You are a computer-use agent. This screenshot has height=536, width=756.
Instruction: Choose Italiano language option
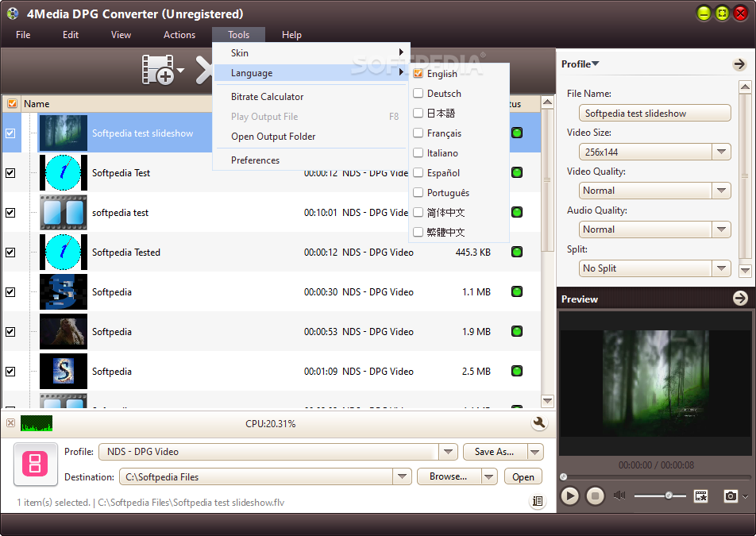(x=459, y=152)
